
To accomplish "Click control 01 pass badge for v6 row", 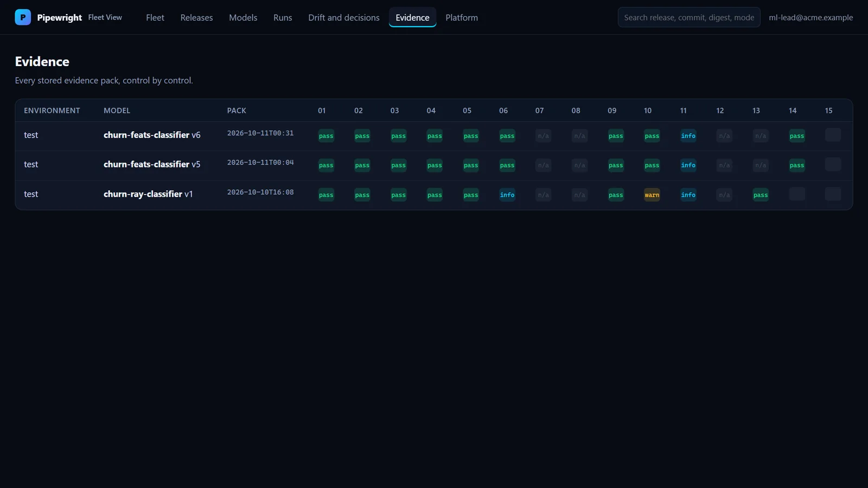I will coord(326,136).
